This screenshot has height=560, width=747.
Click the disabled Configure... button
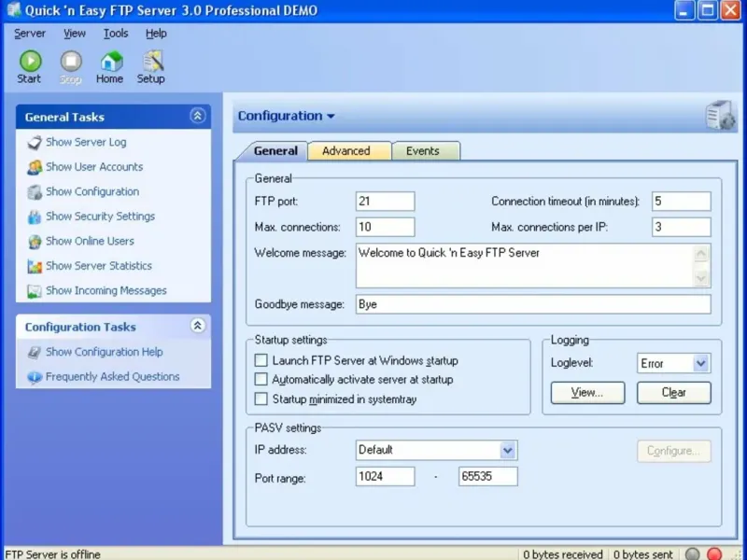pyautogui.click(x=673, y=451)
